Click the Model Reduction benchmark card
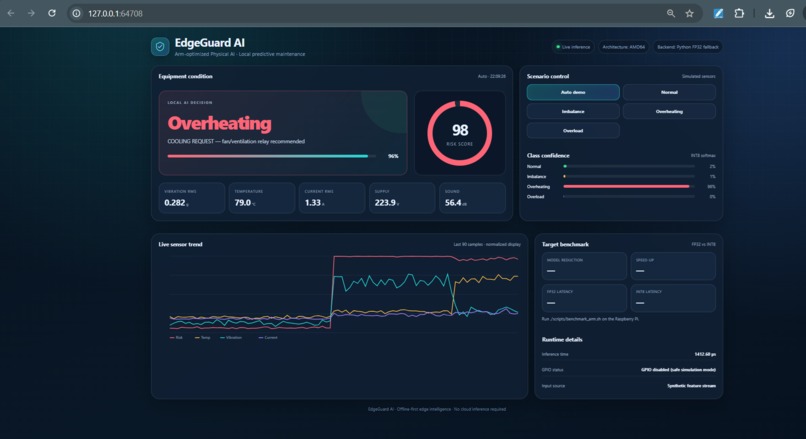The width and height of the screenshot is (806, 439). click(x=584, y=266)
